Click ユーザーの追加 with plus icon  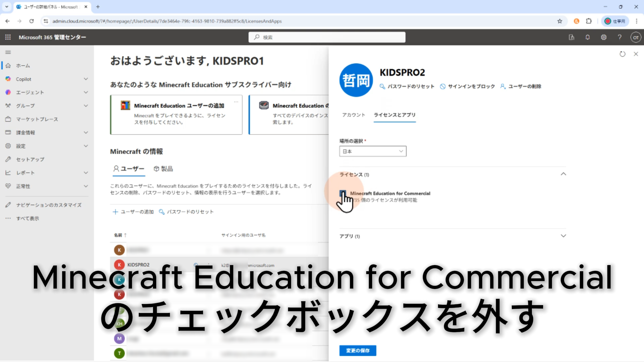[133, 212]
